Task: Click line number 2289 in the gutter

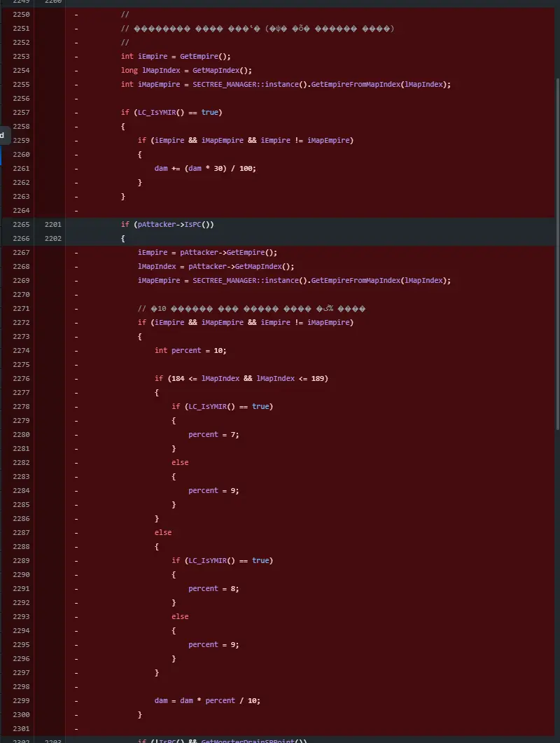Action: 21,560
